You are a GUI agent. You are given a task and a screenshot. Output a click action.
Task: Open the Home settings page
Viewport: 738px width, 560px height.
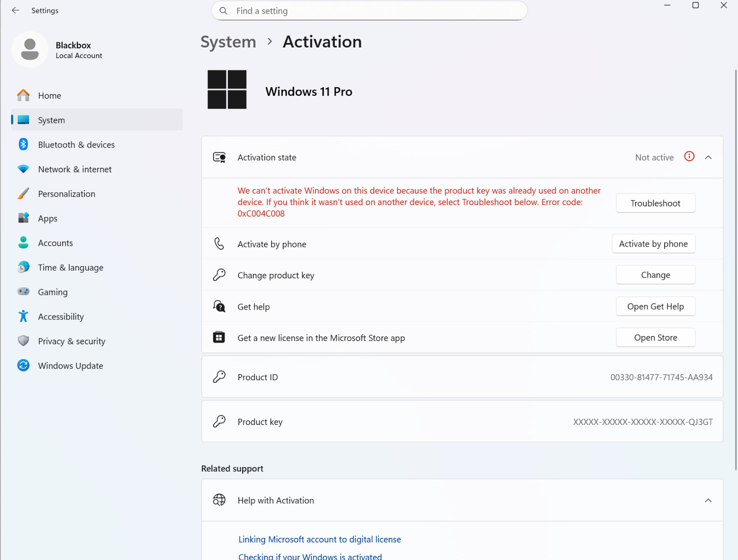[x=97, y=95]
